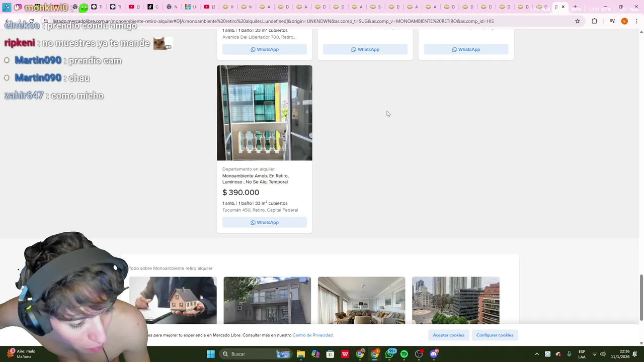Open the ESP LAA language indicator

(x=582, y=354)
